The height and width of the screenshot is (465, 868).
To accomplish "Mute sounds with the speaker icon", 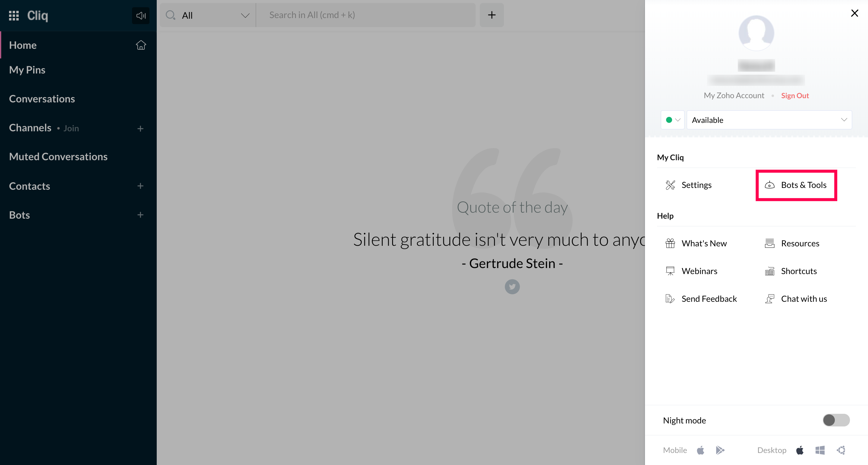I will (141, 15).
